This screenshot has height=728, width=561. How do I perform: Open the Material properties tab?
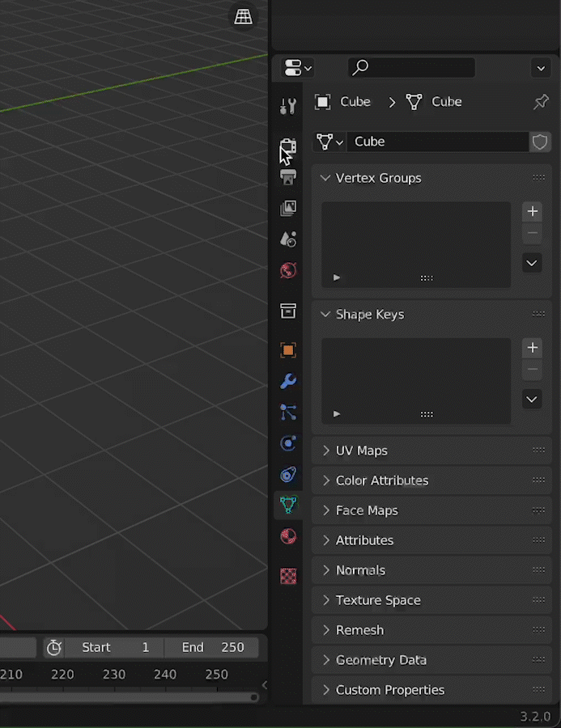coord(288,536)
